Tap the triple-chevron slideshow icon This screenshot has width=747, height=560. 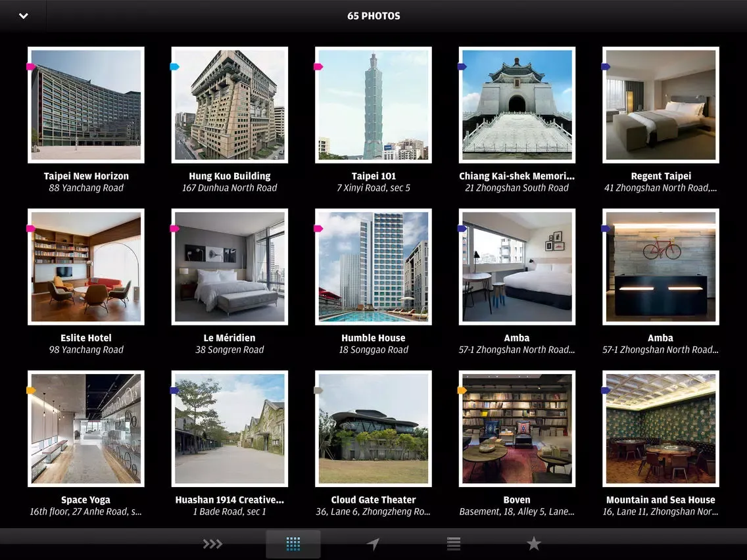coord(212,544)
